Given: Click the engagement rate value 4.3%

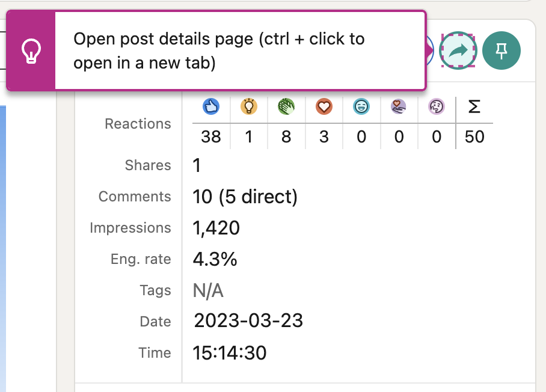Looking at the screenshot, I should coord(214,259).
